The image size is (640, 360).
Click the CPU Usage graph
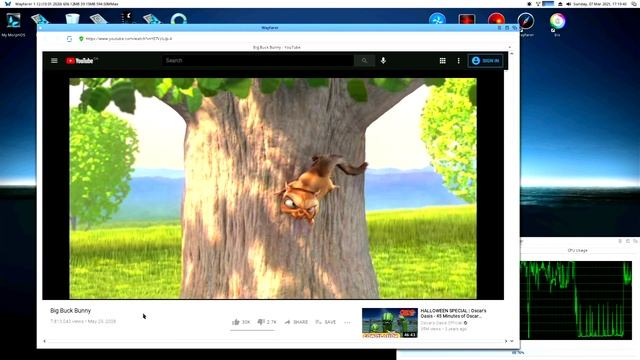click(x=576, y=300)
